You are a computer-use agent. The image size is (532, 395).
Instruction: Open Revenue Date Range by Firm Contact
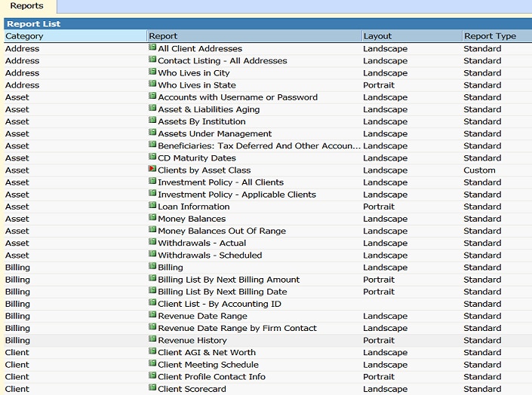[237, 328]
